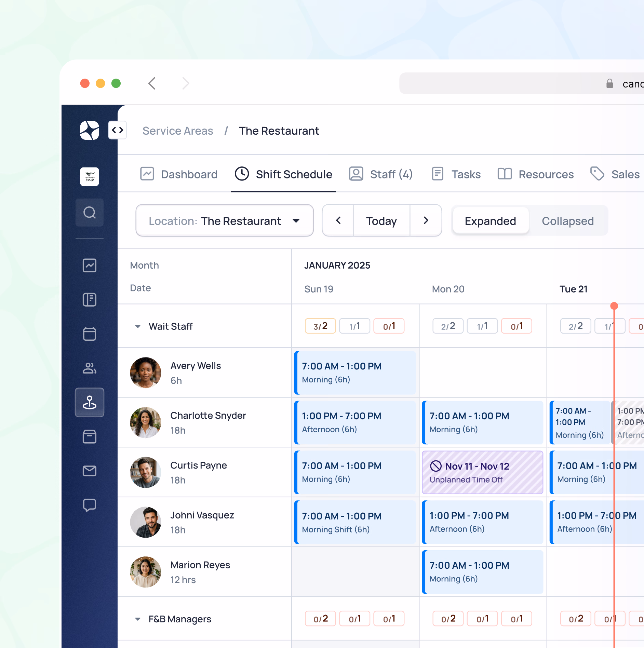Click the current-time marker dot on Tuesday
Viewport: 644px width, 648px height.
point(614,306)
